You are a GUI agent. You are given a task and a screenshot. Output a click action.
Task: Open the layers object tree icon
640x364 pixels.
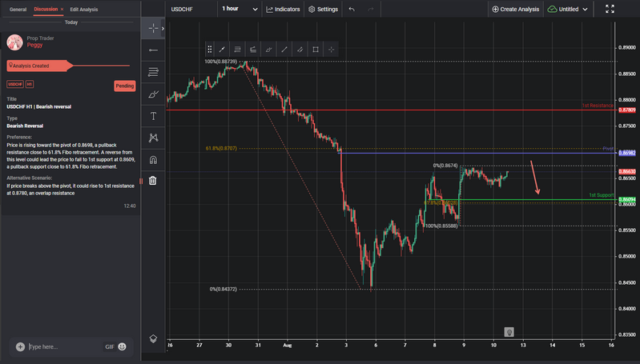click(153, 338)
